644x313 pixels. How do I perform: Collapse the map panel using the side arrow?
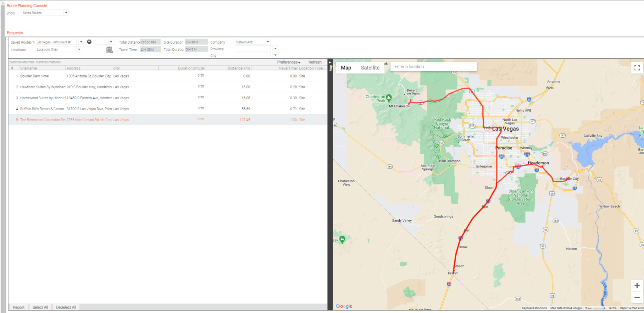(x=330, y=62)
